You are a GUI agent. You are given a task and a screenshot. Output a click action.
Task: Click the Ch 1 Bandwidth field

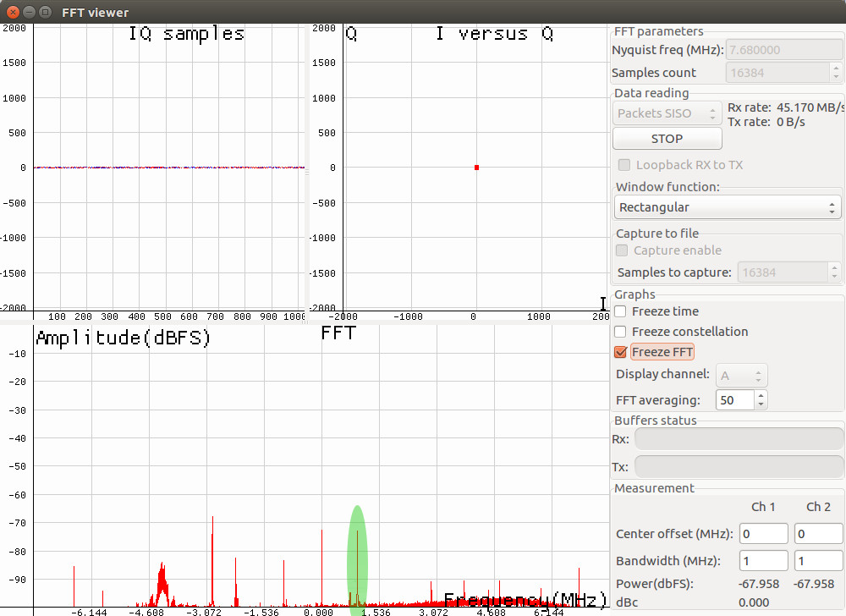pyautogui.click(x=763, y=560)
